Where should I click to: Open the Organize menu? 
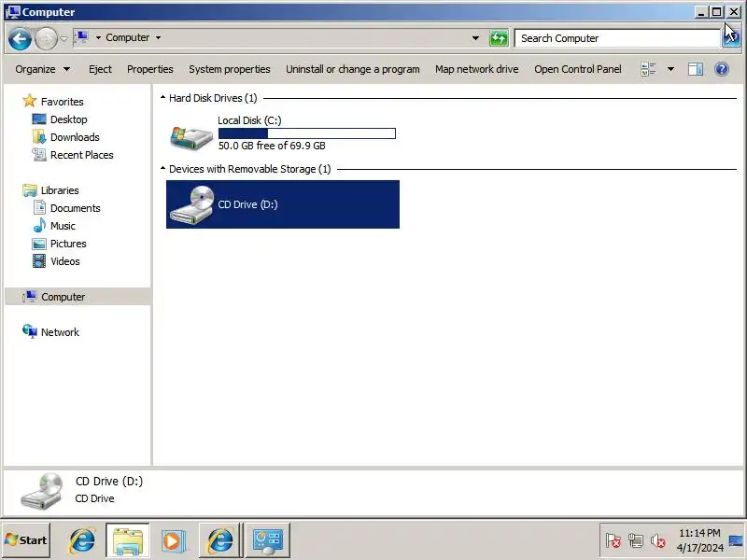[x=42, y=69]
